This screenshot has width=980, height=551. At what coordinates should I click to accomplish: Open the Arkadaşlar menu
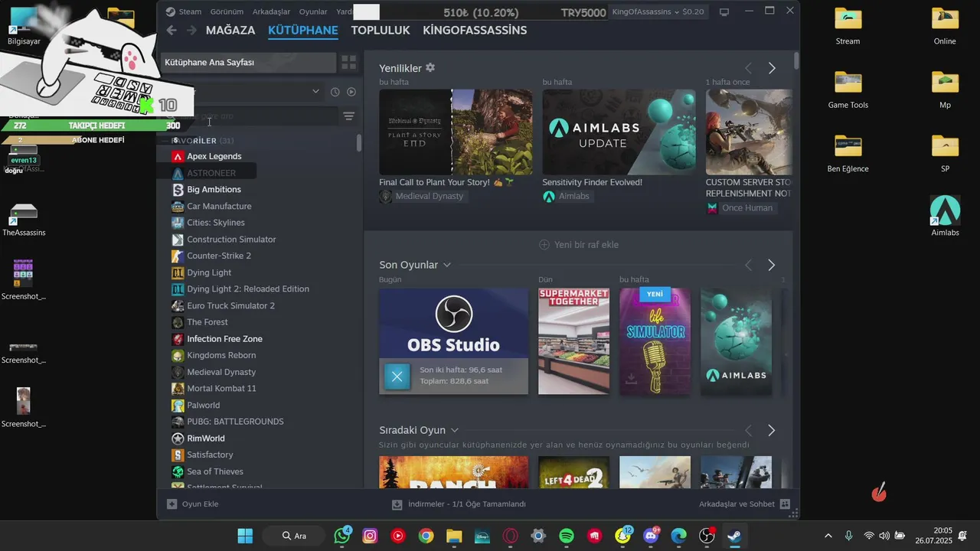[271, 11]
